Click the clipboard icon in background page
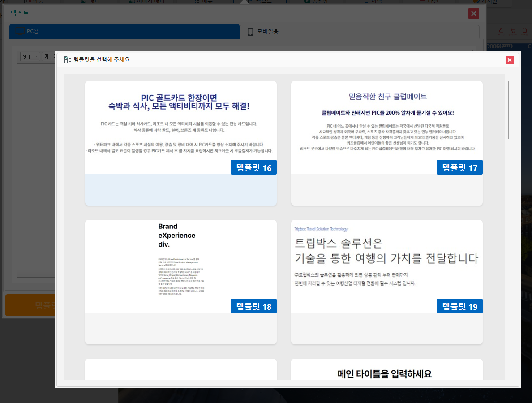 point(524,31)
